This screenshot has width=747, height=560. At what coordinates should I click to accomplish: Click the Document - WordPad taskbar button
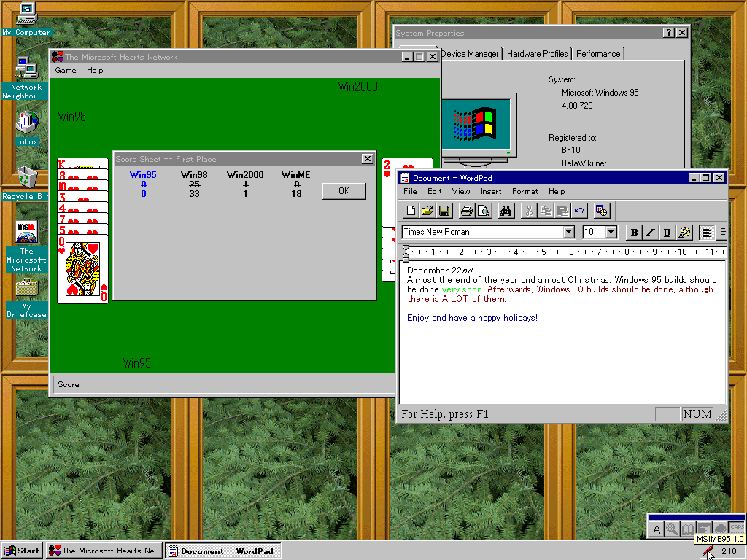coord(223,551)
